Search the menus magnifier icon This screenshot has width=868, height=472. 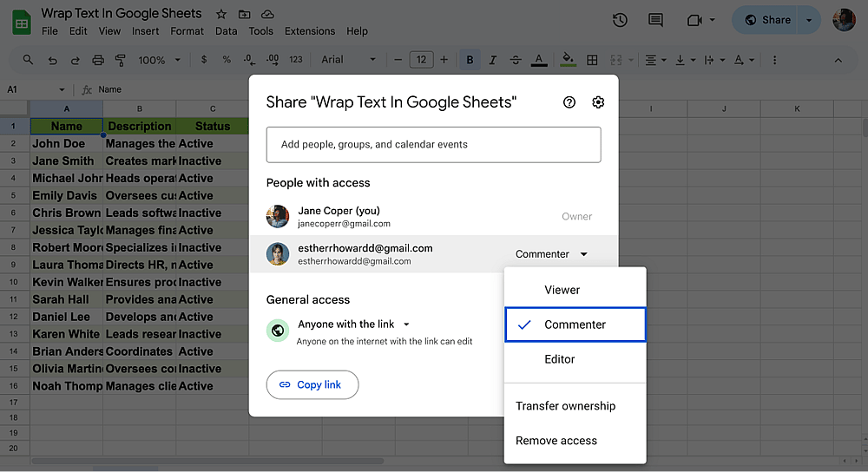pyautogui.click(x=28, y=60)
